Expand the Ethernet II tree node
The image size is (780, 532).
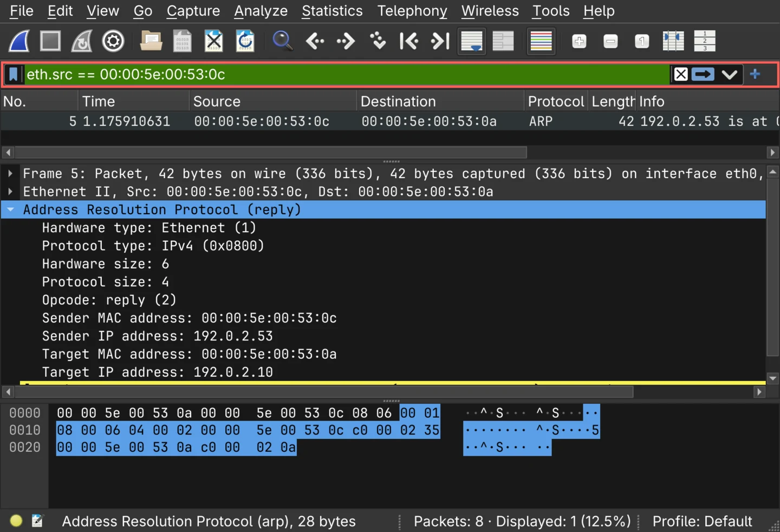pos(10,192)
